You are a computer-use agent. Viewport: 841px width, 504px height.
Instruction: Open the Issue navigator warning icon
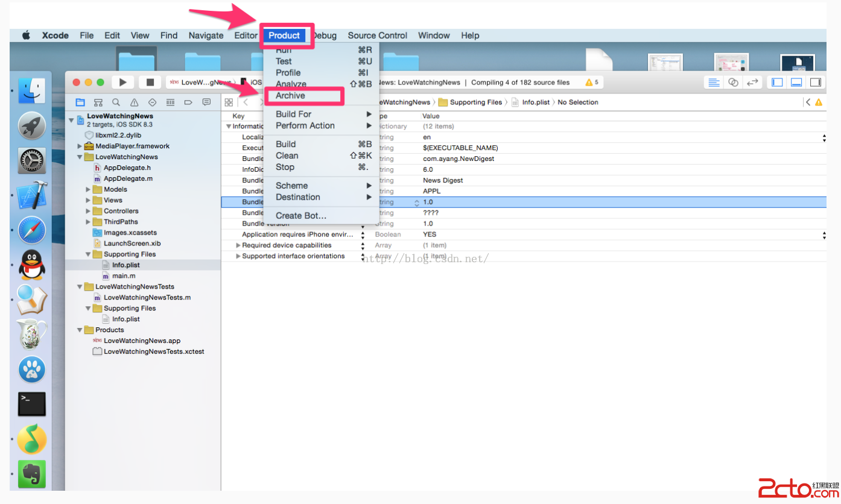pyautogui.click(x=134, y=102)
